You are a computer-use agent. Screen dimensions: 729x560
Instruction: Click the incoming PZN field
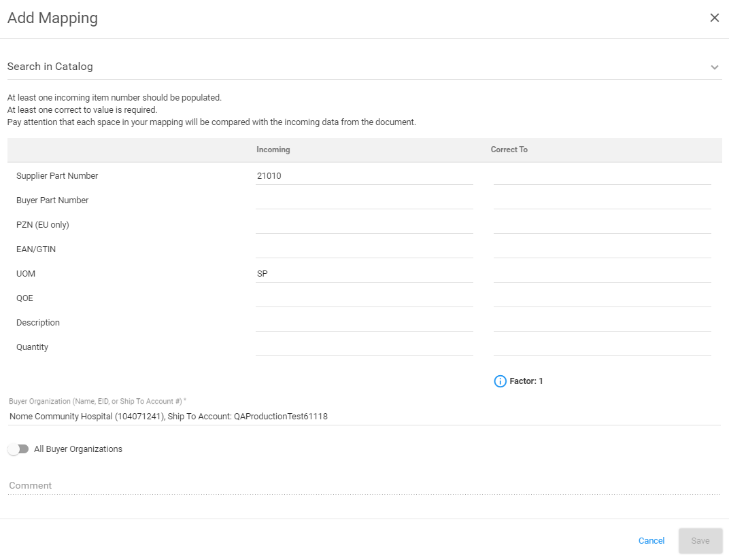[364, 224]
